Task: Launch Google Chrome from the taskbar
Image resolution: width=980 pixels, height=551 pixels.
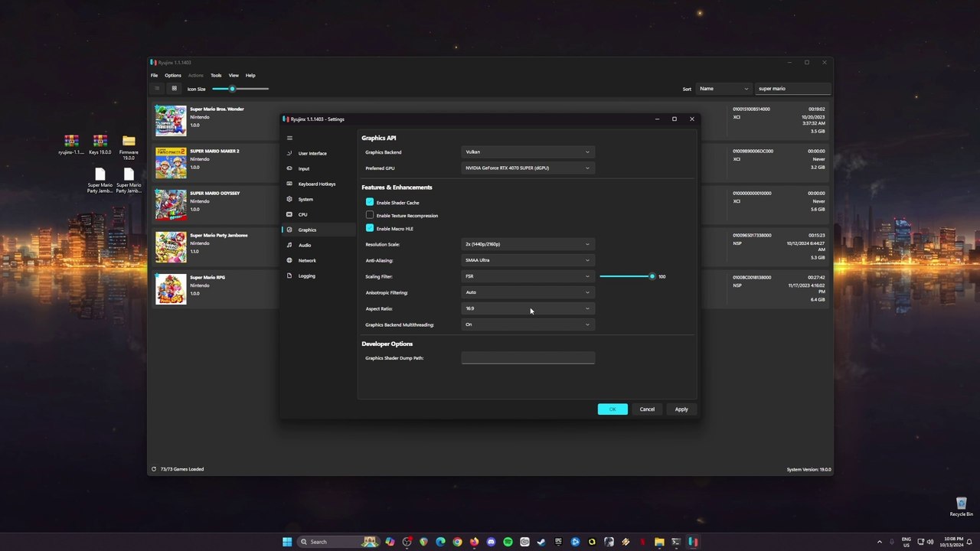Action: pyautogui.click(x=457, y=542)
